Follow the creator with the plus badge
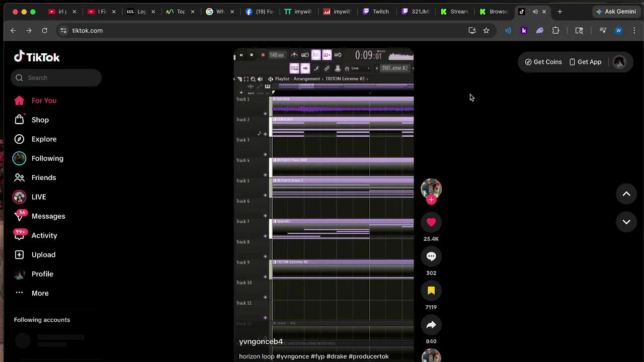 (431, 200)
